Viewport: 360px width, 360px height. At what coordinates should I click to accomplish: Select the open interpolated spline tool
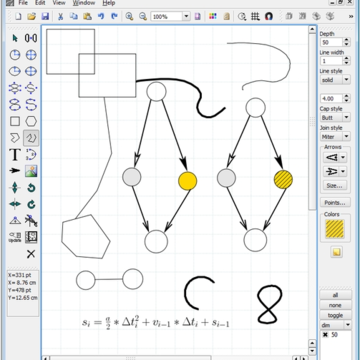(x=31, y=104)
